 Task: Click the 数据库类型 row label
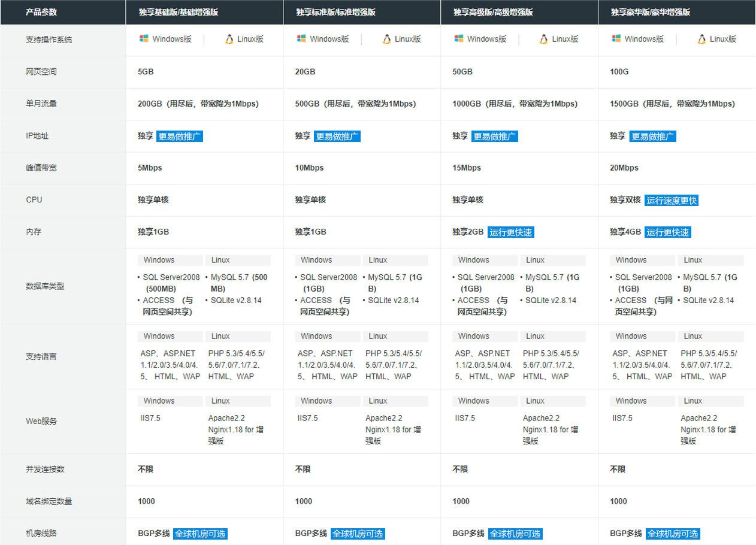(x=45, y=286)
